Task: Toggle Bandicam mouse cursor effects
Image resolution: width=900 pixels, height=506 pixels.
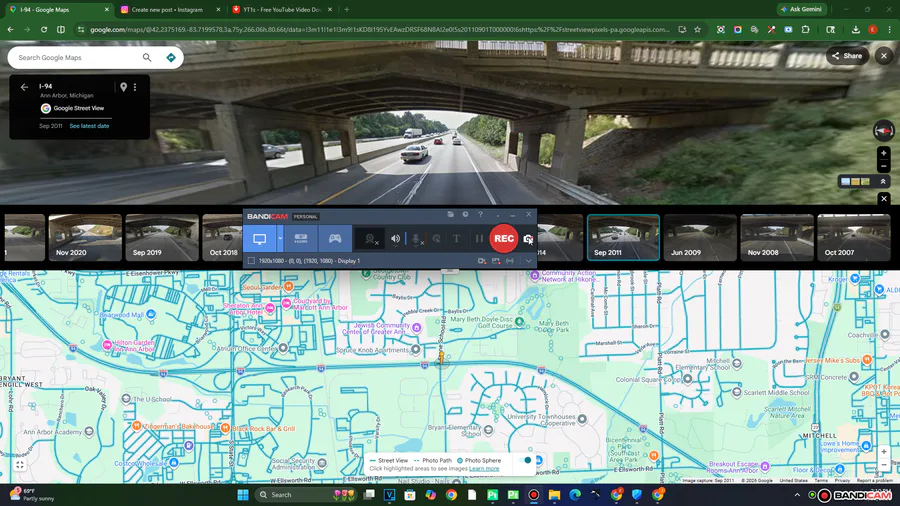Action: [x=437, y=239]
